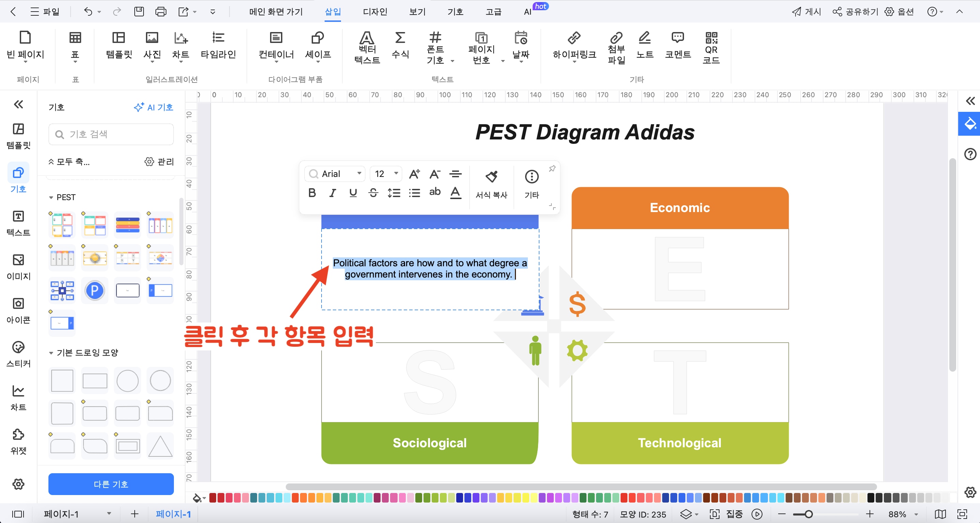Switch to the 디자인 ribbon tab
980x523 pixels.
click(374, 12)
